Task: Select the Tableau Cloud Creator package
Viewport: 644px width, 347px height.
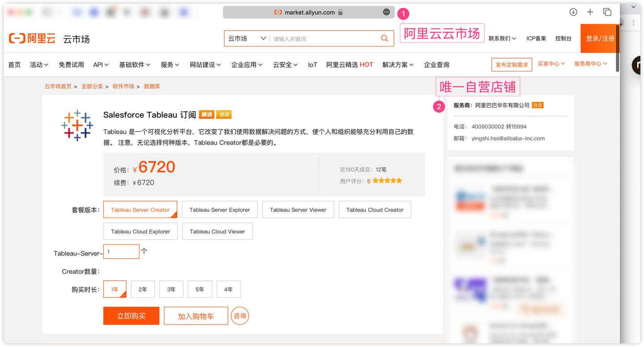Action: (375, 209)
